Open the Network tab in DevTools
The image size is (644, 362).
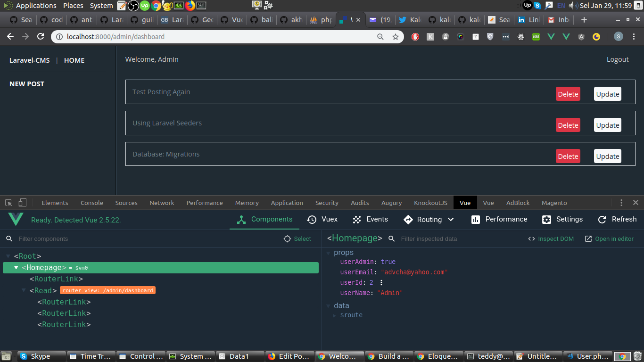pos(162,203)
